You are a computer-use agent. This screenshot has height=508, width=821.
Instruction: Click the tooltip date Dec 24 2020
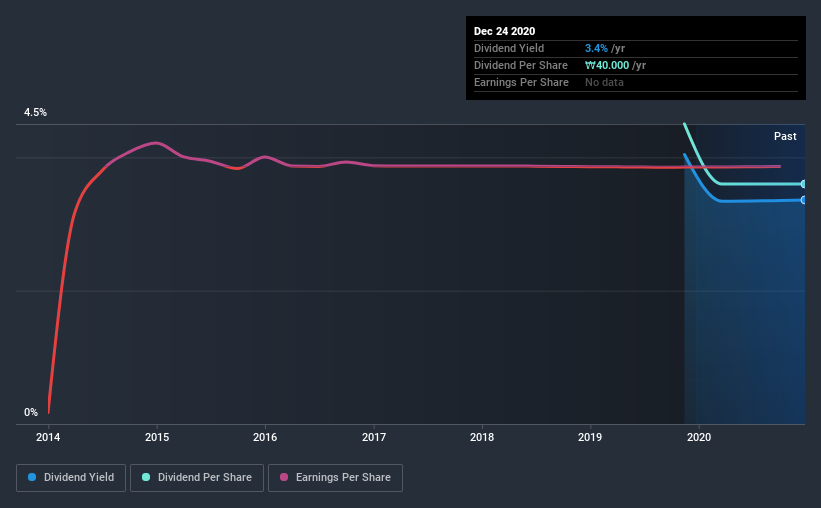(x=505, y=31)
